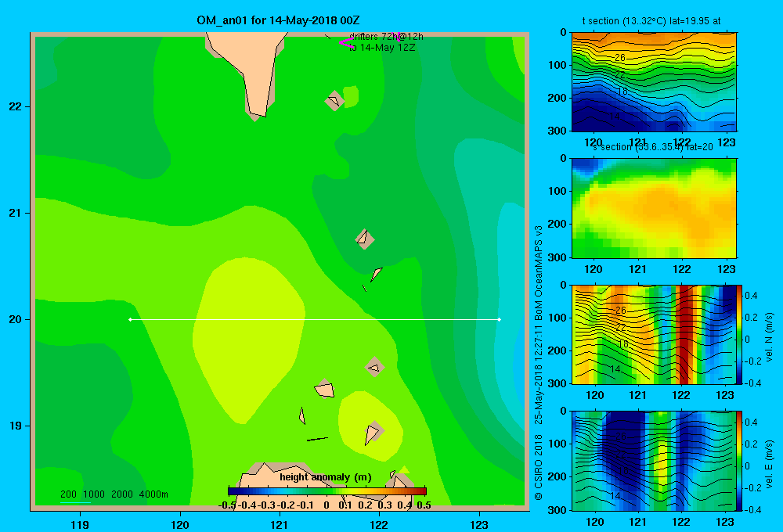Click the 0.4 tick on vel. N color scale
Screen dimensions: 783x532
751,296
